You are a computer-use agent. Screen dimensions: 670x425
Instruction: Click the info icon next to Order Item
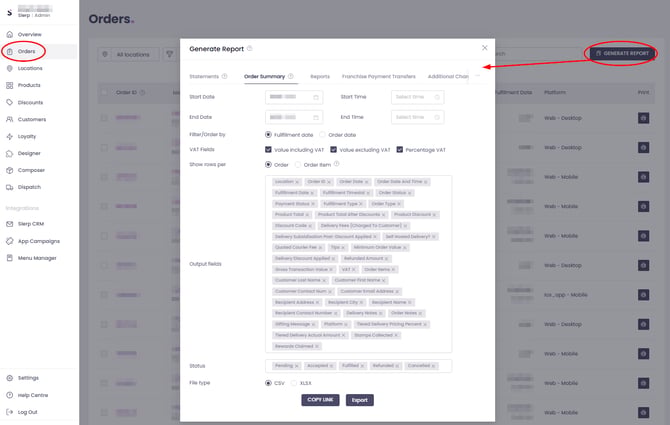[x=336, y=164]
